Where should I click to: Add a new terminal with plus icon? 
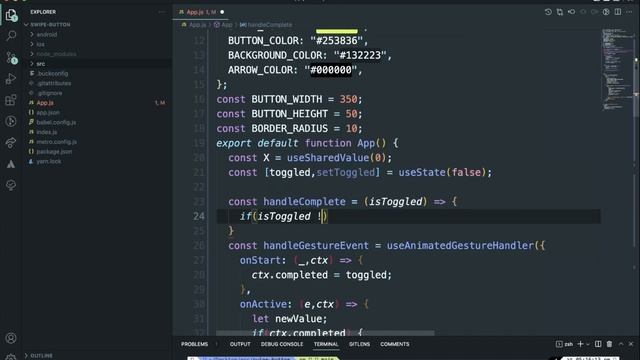tap(580, 344)
